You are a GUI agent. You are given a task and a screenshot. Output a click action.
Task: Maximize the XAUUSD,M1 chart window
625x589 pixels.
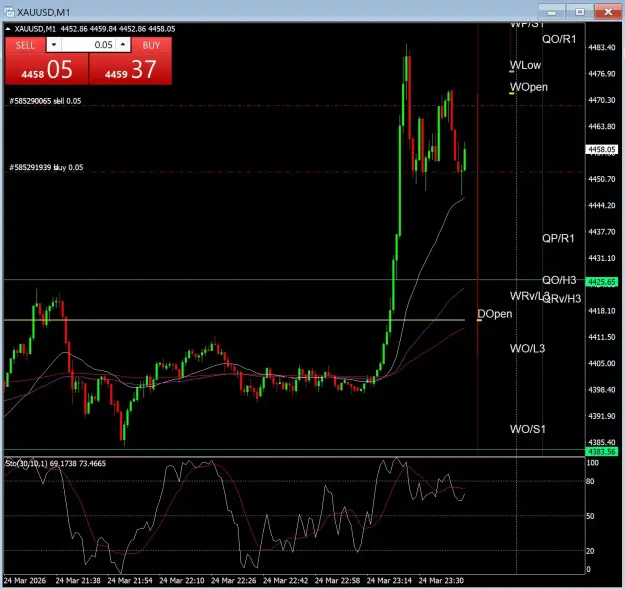coord(580,12)
